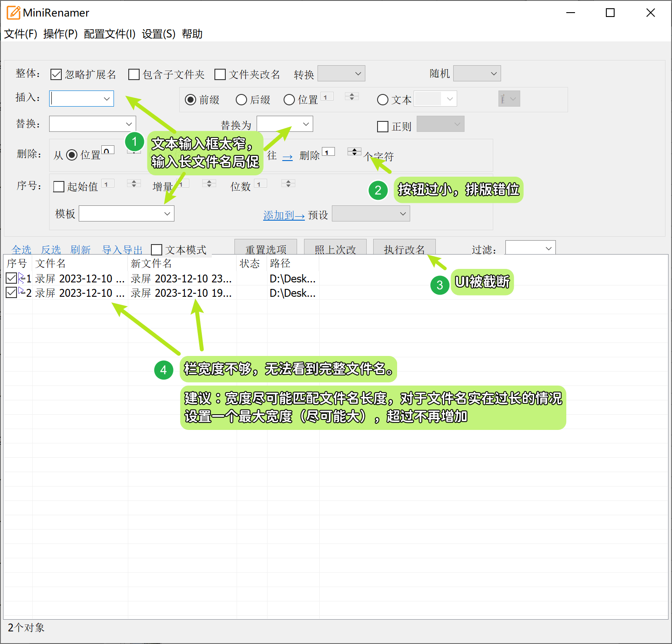Open the 文件(F) menu

tap(20, 34)
